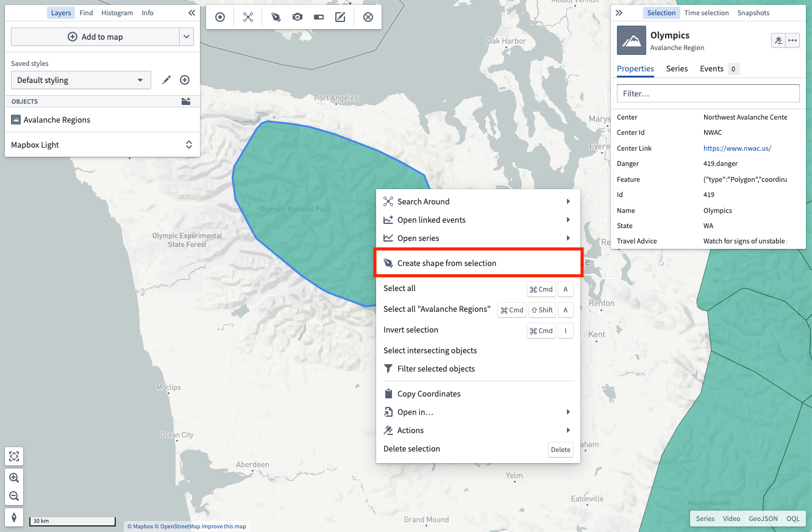Reset map compass orientation
The height and width of the screenshot is (532, 812).
[14, 517]
